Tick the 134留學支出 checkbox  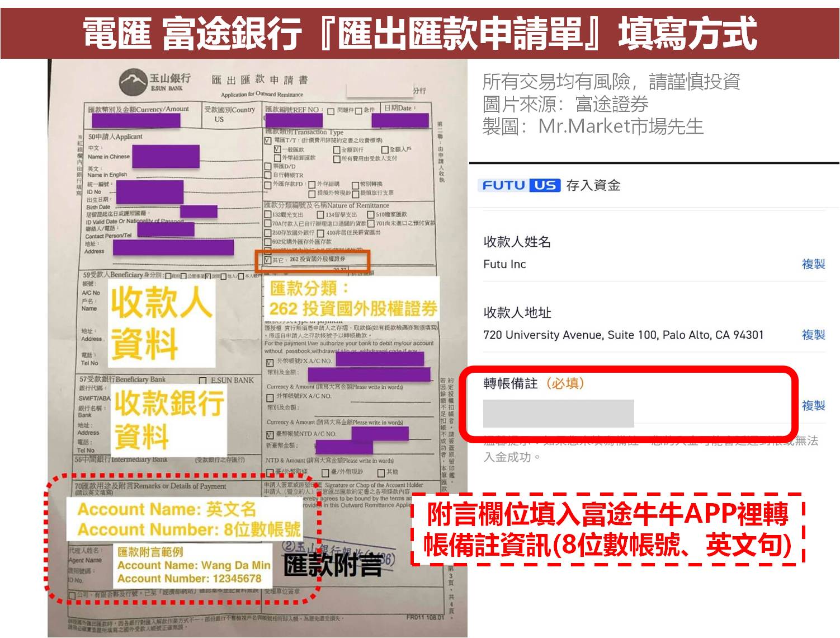pyautogui.click(x=320, y=215)
